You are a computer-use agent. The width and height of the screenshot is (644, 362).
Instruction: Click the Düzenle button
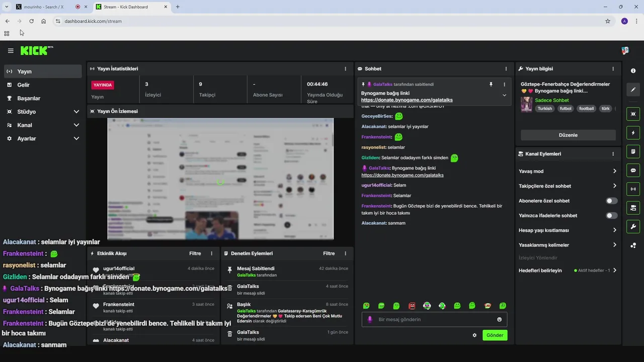pos(568,135)
